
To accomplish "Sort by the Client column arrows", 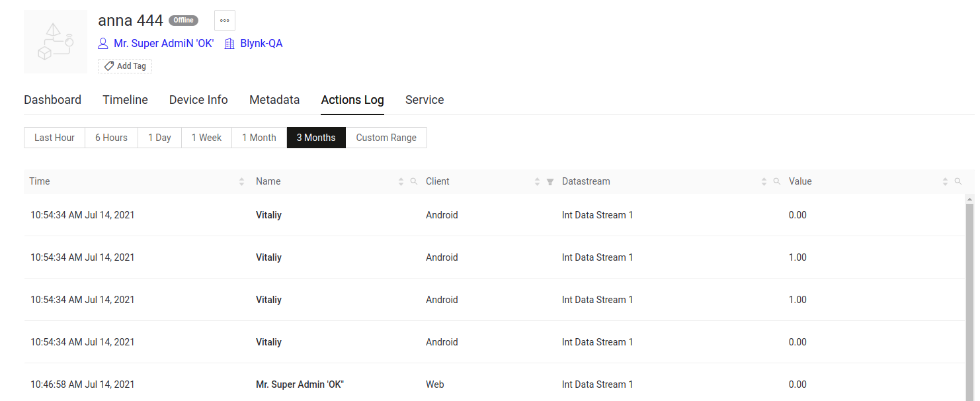I will pyautogui.click(x=537, y=181).
